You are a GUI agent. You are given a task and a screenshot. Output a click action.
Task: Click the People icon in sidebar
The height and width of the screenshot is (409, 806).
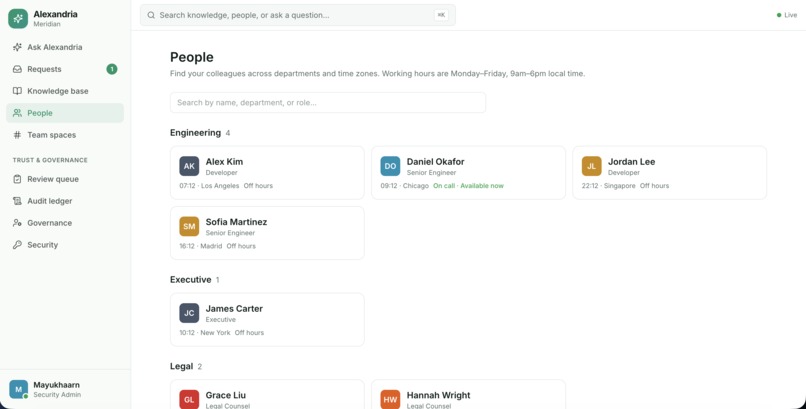click(x=17, y=113)
